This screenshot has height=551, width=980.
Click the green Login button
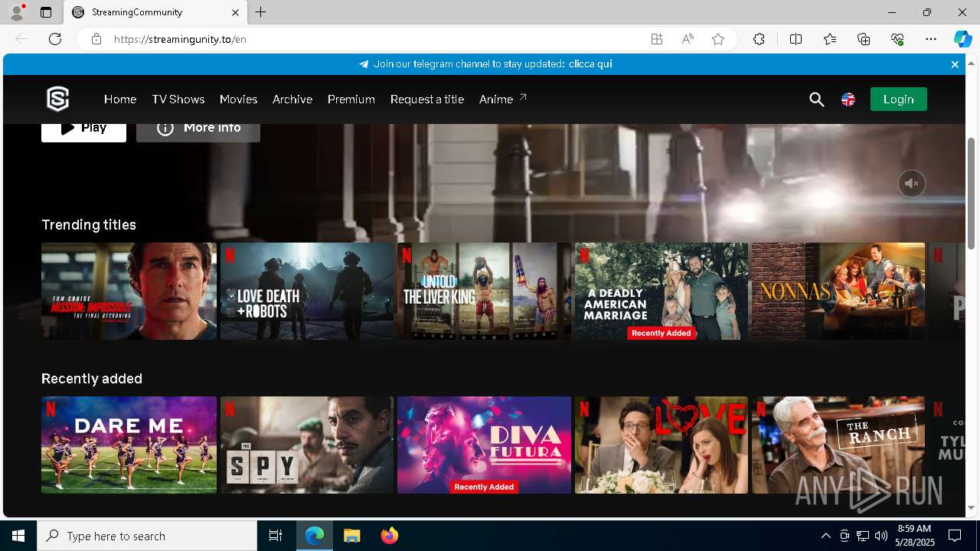[898, 99]
